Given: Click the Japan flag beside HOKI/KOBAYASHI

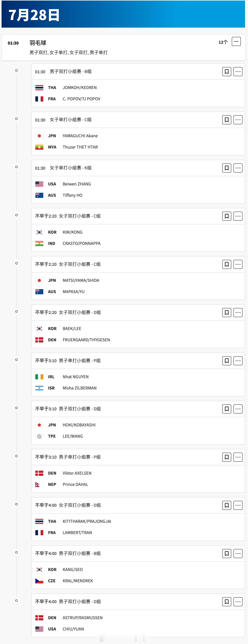Looking at the screenshot, I should 39,425.
